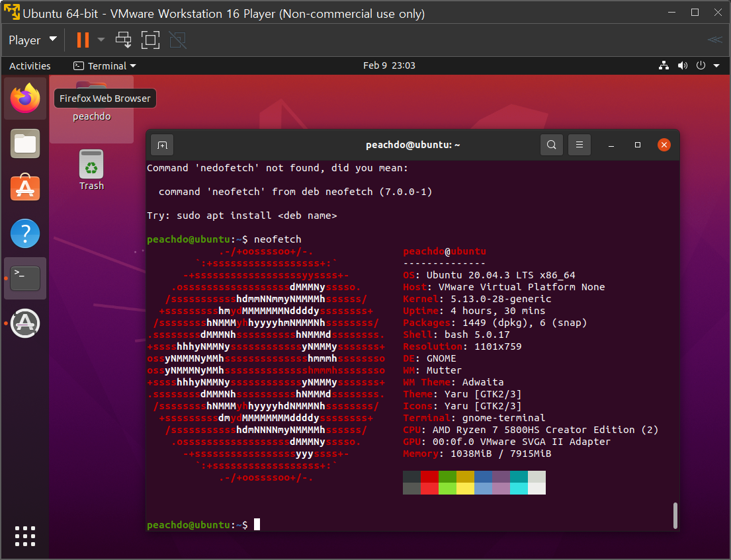Viewport: 731px width, 560px height.
Task: Click the typed 'neofetch' command text
Action: pyautogui.click(x=278, y=239)
